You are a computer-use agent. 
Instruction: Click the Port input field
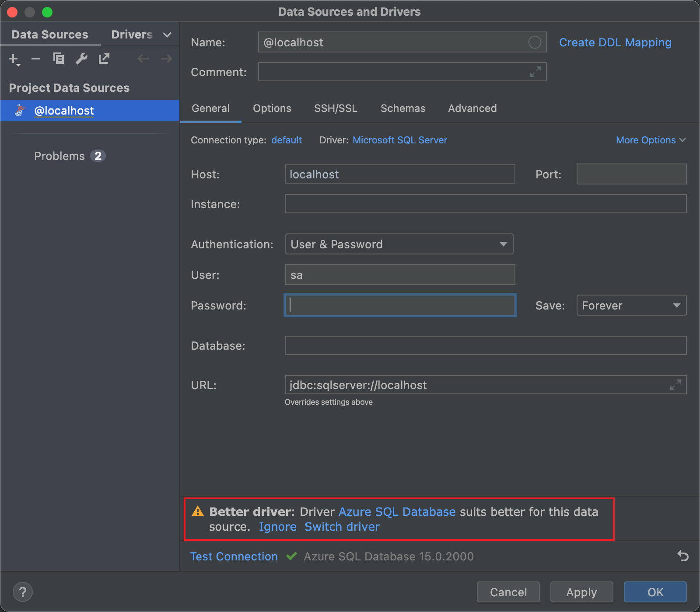[631, 174]
